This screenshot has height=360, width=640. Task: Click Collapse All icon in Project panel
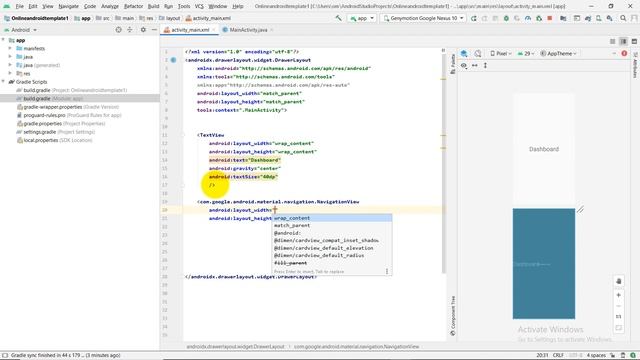tap(130, 30)
